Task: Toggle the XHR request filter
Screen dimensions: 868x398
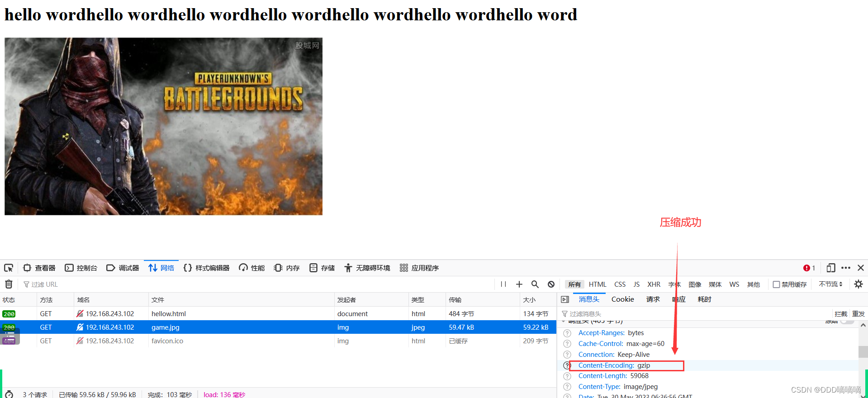Action: click(654, 284)
